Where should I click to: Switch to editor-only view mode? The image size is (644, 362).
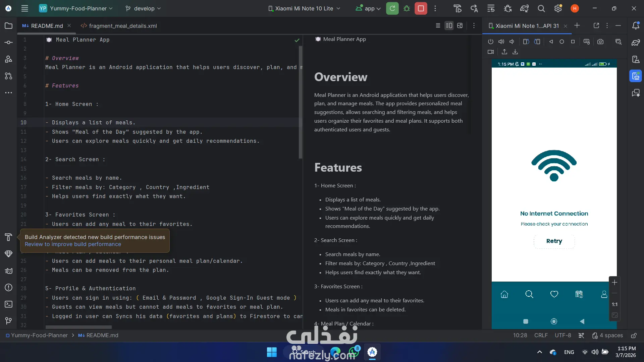click(x=438, y=26)
